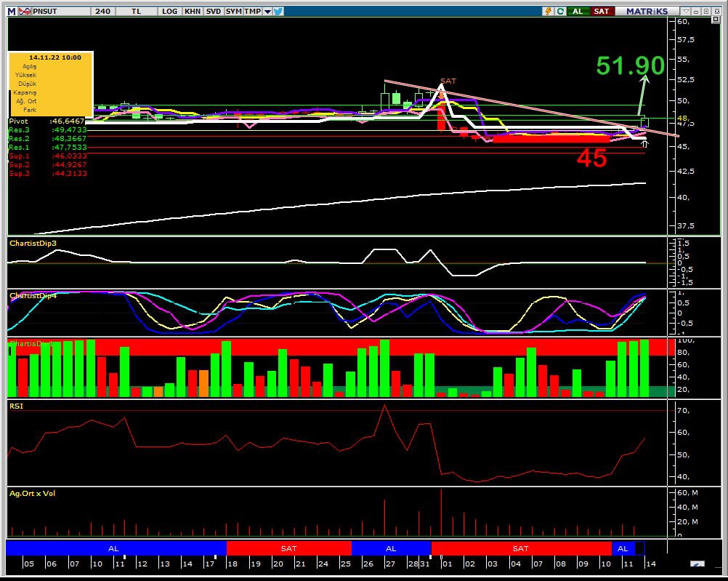The width and height of the screenshot is (728, 581).
Task: Click the blue icon at bottom-right corner
Action: click(697, 565)
